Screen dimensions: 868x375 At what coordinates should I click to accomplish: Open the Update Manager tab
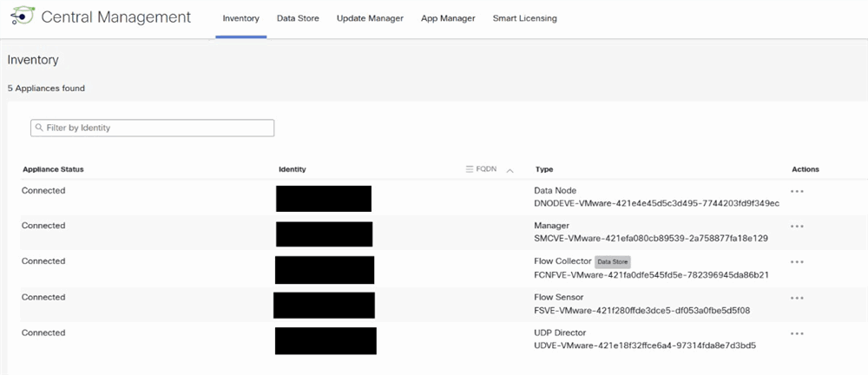370,18
